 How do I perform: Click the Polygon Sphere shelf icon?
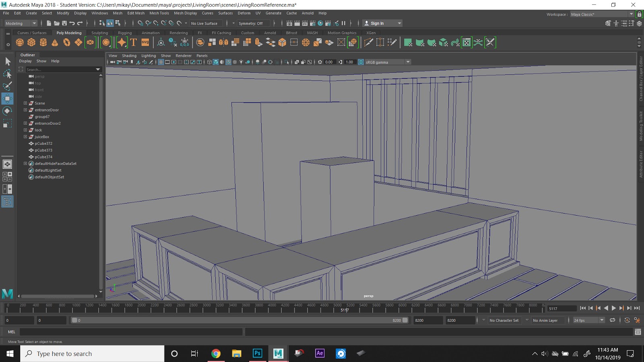point(20,42)
